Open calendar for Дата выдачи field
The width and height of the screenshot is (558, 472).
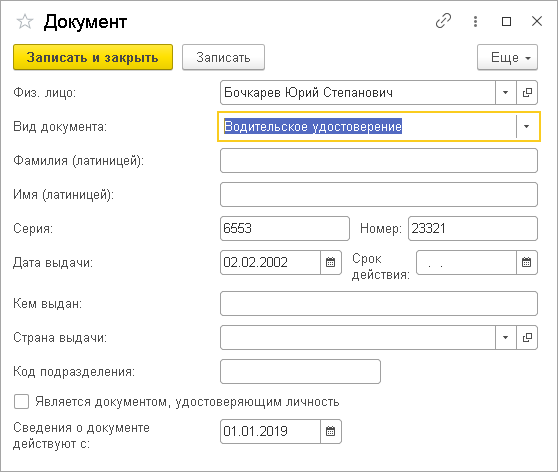pyautogui.click(x=331, y=262)
